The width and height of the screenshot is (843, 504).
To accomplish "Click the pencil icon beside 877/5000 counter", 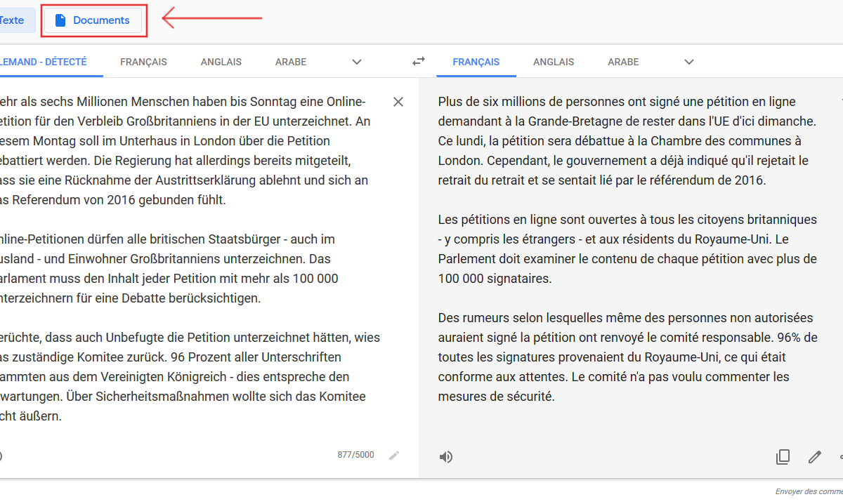I will coord(394,456).
